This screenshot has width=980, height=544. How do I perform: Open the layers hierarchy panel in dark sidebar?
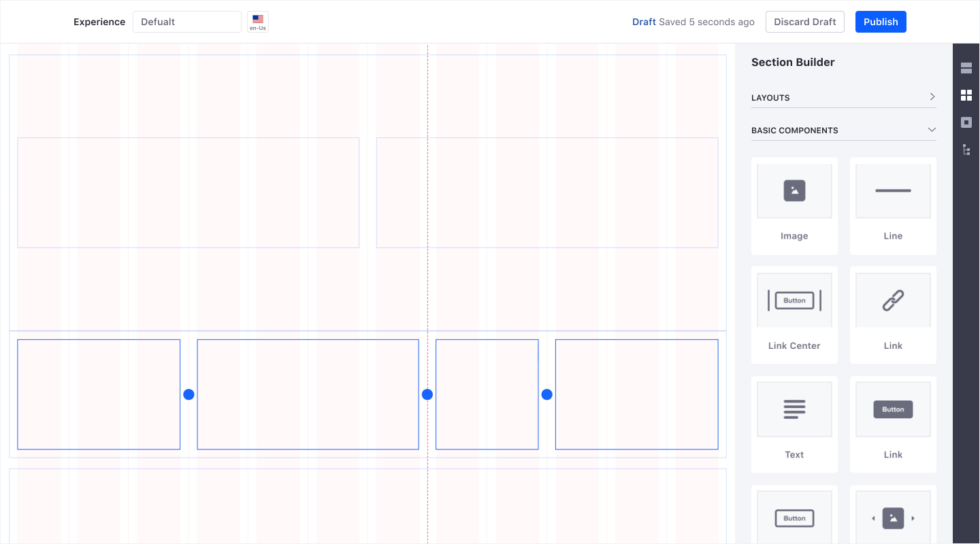click(966, 150)
